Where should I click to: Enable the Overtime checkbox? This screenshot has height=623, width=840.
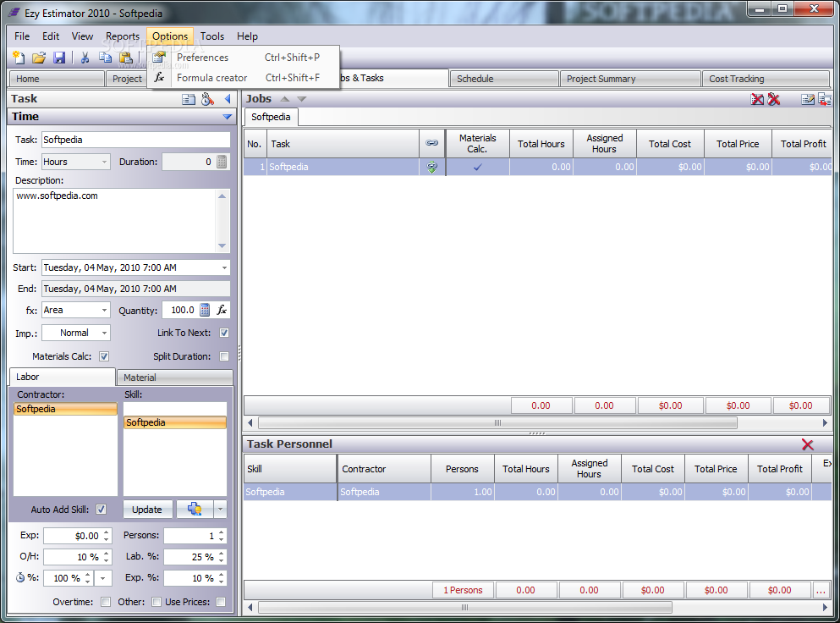106,602
